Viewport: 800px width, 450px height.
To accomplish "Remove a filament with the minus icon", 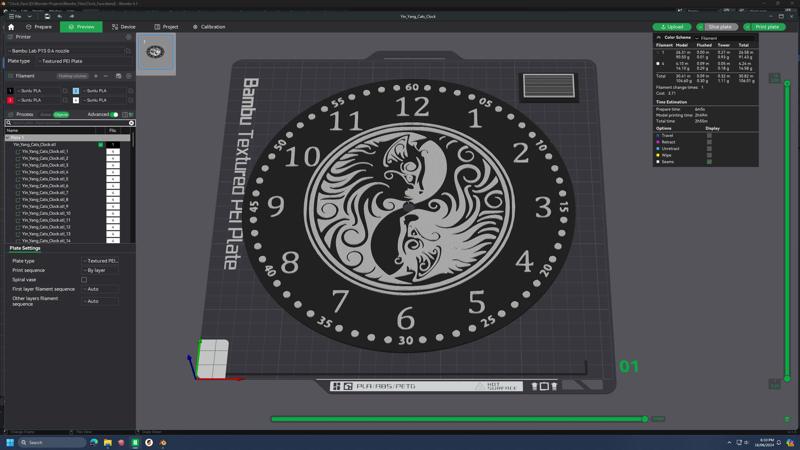I will tap(106, 76).
